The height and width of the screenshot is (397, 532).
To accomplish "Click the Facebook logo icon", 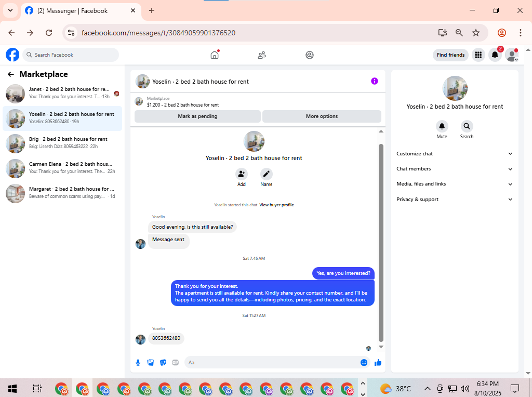I will [x=12, y=55].
